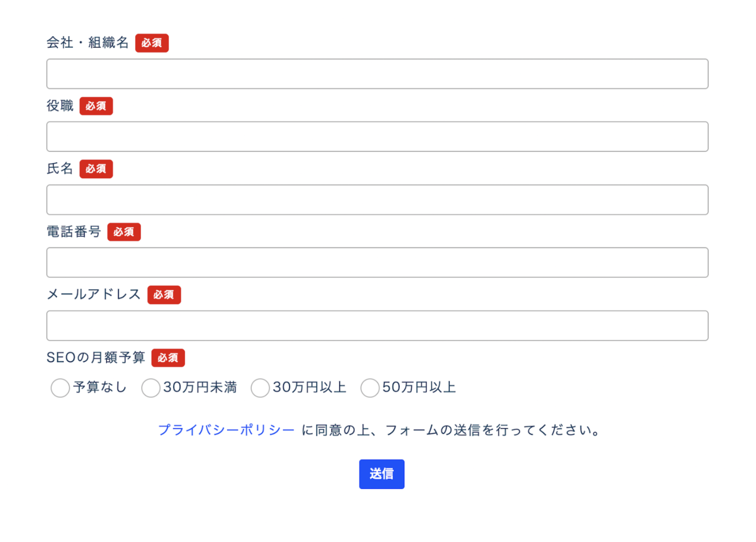Image resolution: width=756 pixels, height=542 pixels.
Task: Click the 役職 label text
Action: click(60, 106)
